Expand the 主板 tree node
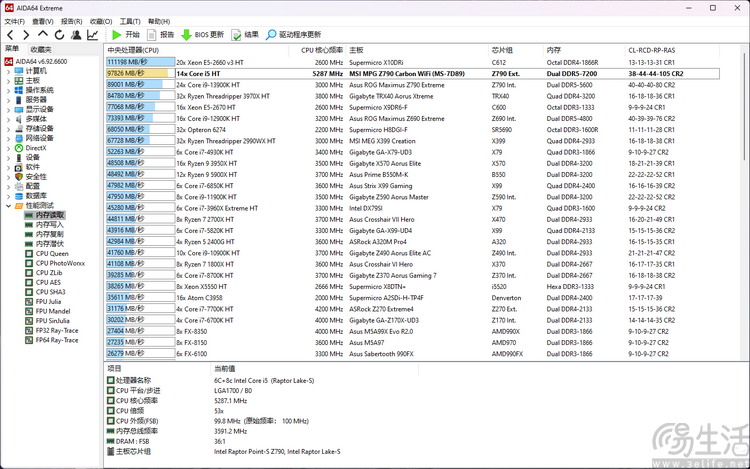This screenshot has width=750, height=469. (8, 80)
